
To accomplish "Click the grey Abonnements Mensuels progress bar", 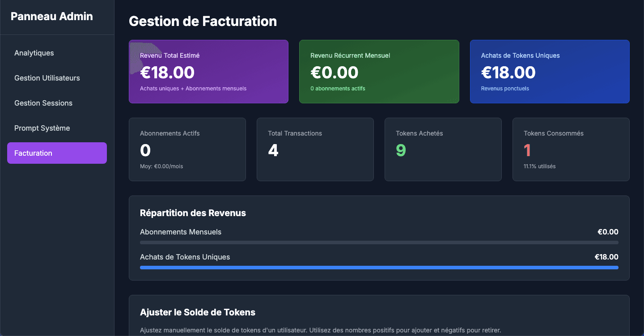I will point(379,242).
